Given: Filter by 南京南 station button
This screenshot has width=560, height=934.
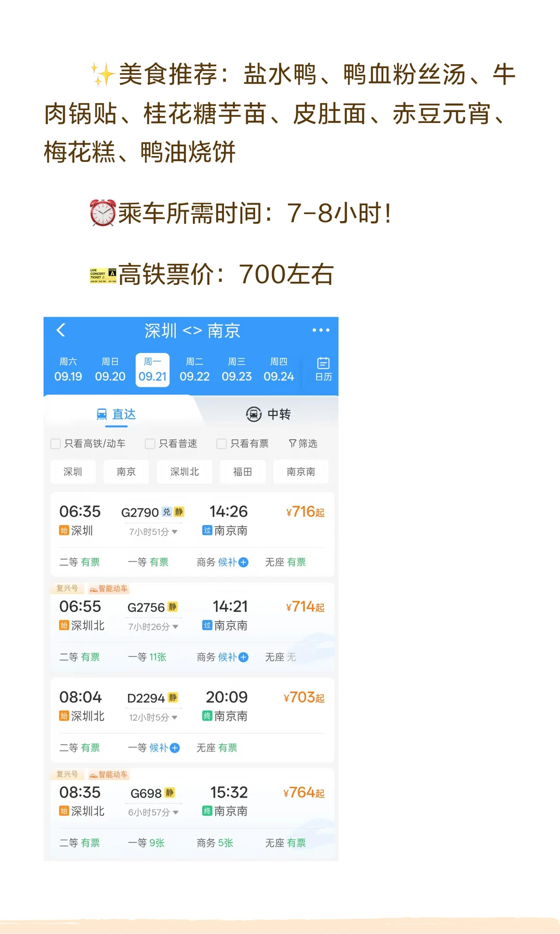Looking at the screenshot, I should 301,472.
